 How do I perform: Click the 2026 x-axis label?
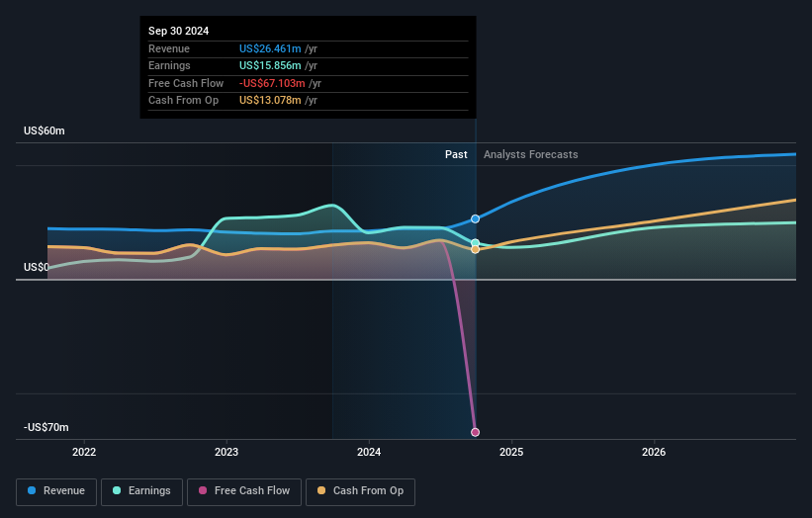(654, 452)
